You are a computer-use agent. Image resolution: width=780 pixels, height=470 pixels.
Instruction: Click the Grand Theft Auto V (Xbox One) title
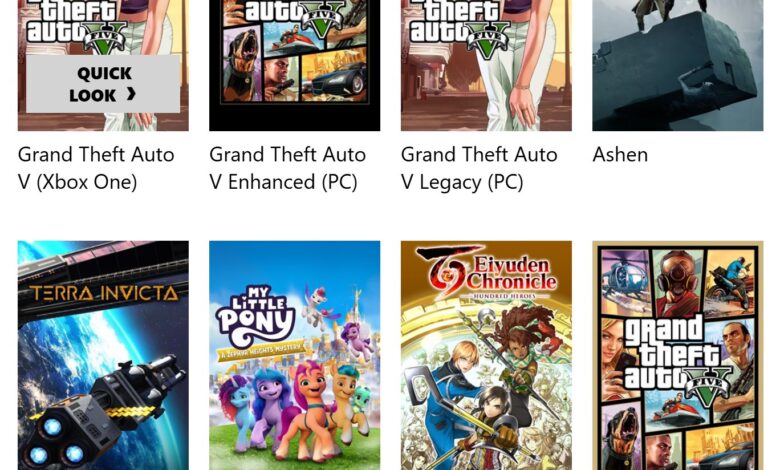tap(96, 168)
